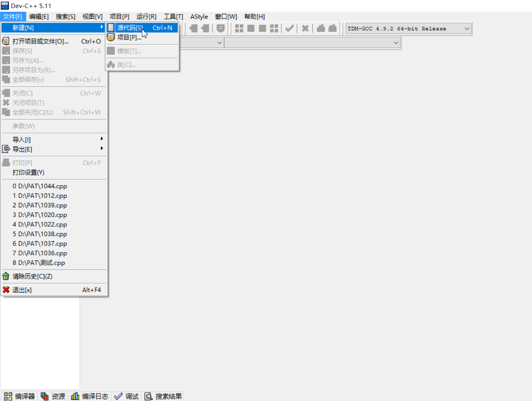The image size is (532, 401).
Task: Click the icon beside 模板[T]...
Action: tap(111, 51)
